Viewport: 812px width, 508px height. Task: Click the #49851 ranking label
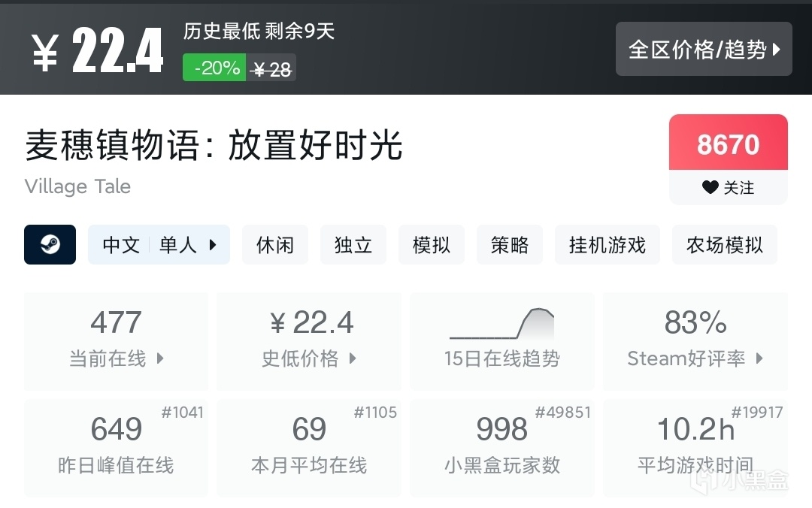pos(563,413)
